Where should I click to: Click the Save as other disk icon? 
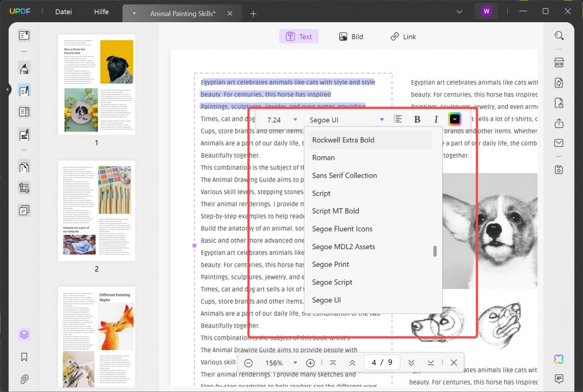coord(559,170)
